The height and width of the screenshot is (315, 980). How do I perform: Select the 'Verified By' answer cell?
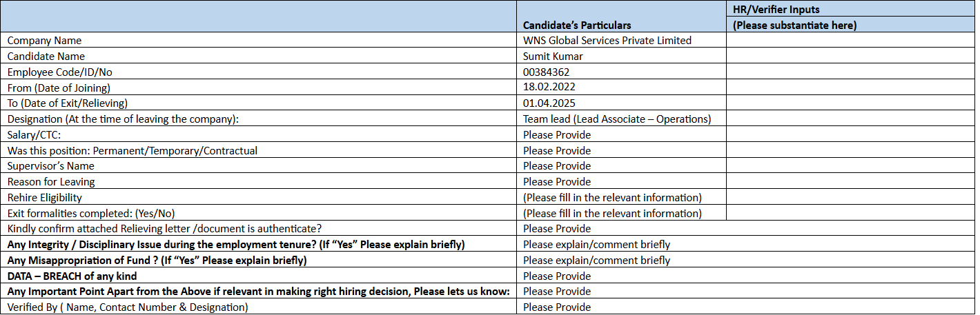[x=557, y=307]
